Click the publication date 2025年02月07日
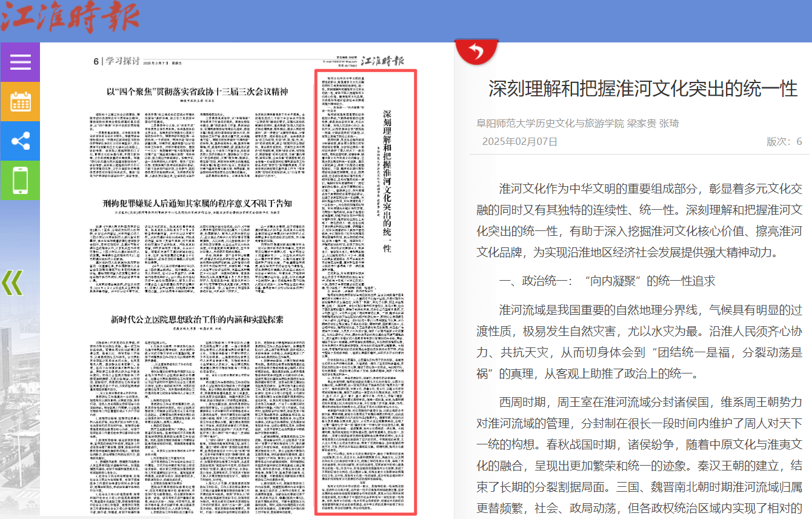Viewport: 812px width, 519px height. [519, 141]
